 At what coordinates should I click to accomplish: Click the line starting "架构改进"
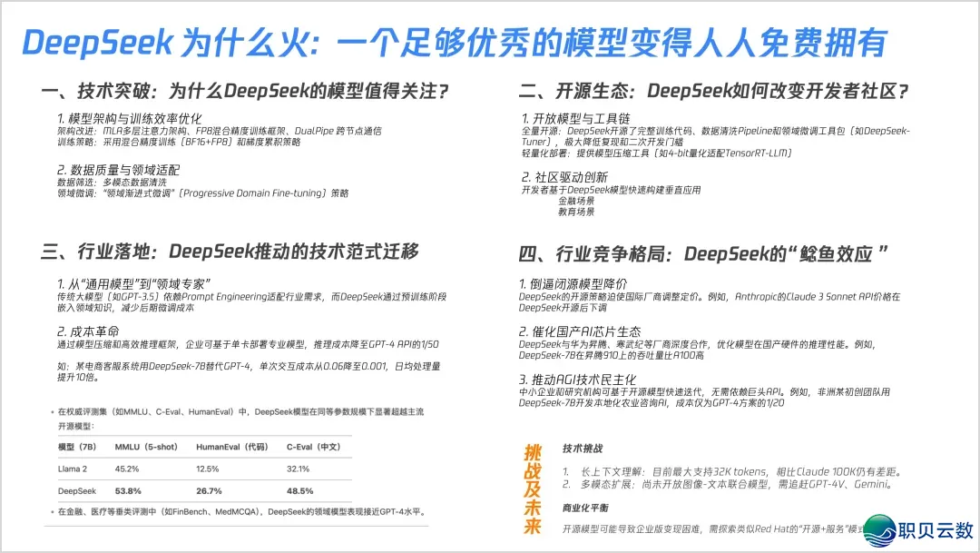[220, 131]
